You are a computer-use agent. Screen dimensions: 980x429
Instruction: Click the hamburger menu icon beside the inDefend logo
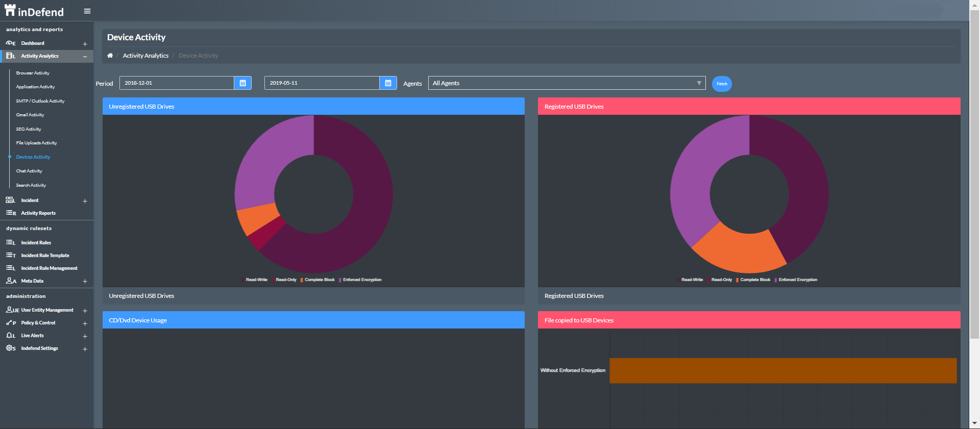click(x=87, y=11)
